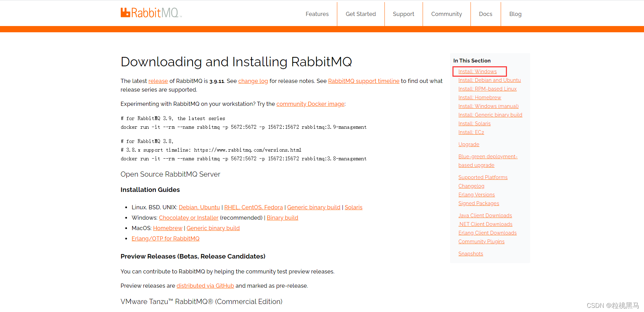Open the Solaris install guide link
The height and width of the screenshot is (312, 644).
(x=353, y=207)
